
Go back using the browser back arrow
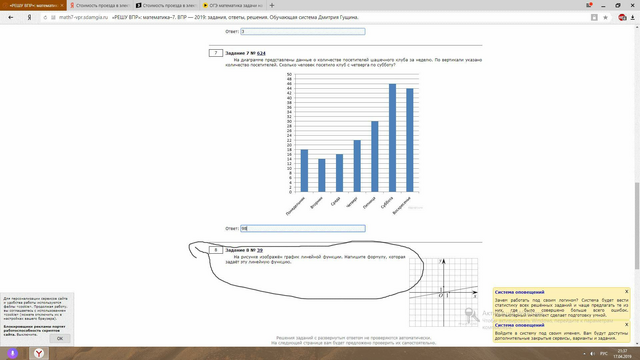(x=11, y=18)
